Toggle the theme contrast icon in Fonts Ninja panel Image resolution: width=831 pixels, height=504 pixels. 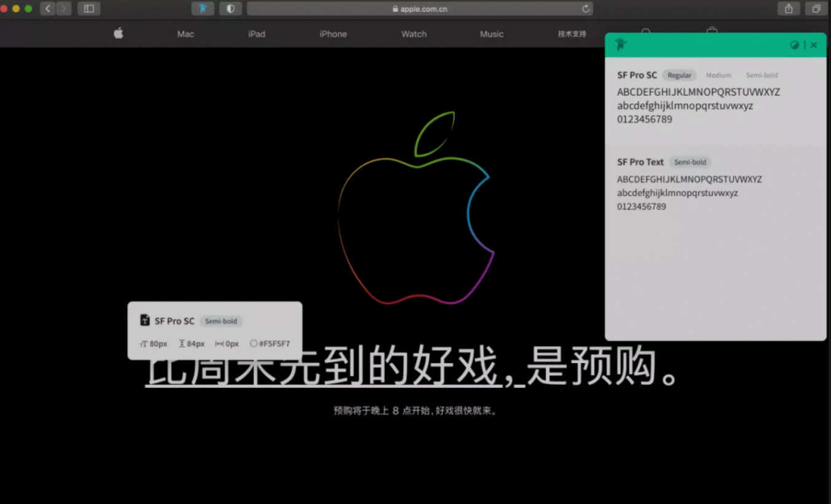[x=795, y=45]
